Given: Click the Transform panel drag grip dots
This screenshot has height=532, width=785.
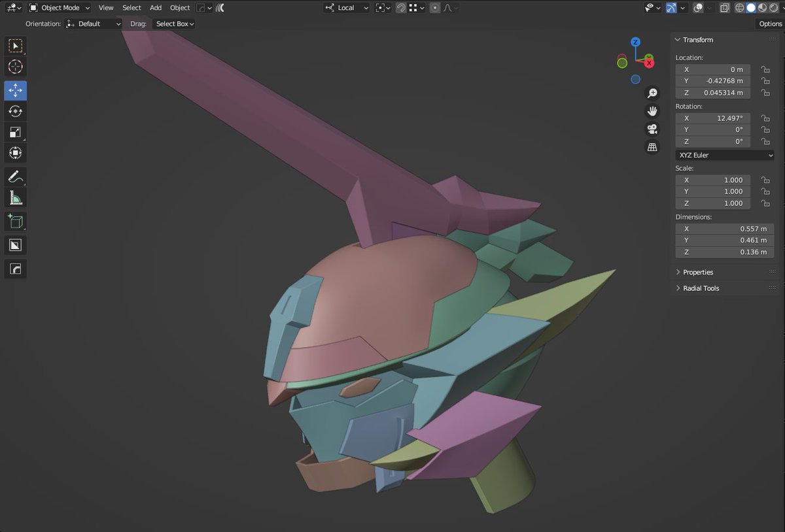Looking at the screenshot, I should click(x=773, y=40).
